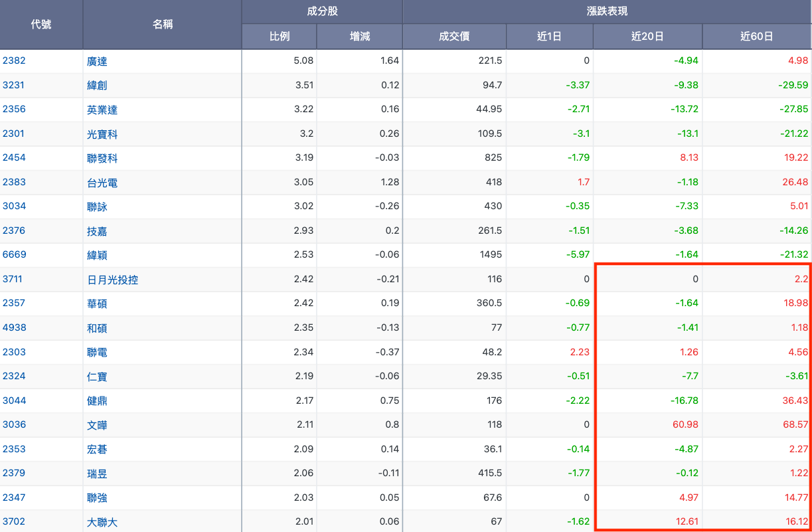Open the 文曄 company link
Screen dimensions: 812x532
tap(97, 425)
